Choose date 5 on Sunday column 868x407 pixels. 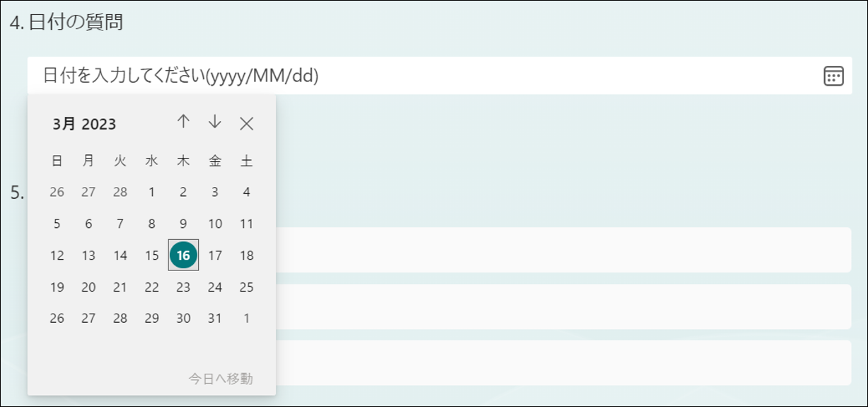(57, 224)
